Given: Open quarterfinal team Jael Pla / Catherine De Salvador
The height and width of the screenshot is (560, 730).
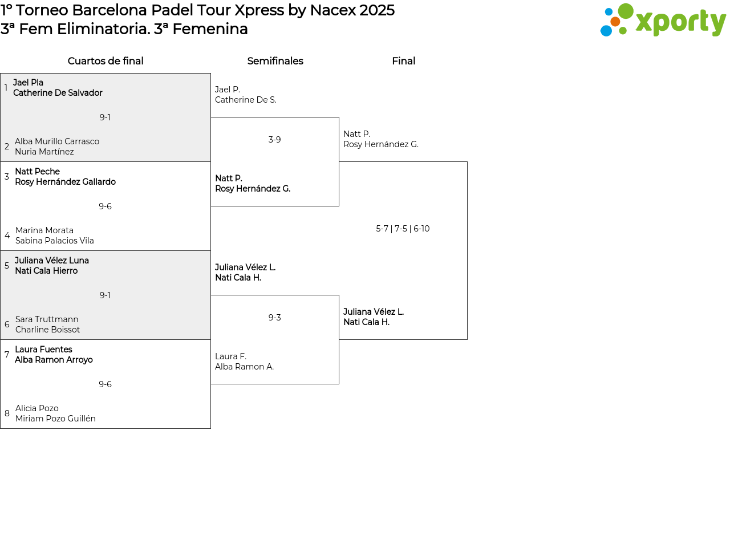Looking at the screenshot, I should 58,88.
